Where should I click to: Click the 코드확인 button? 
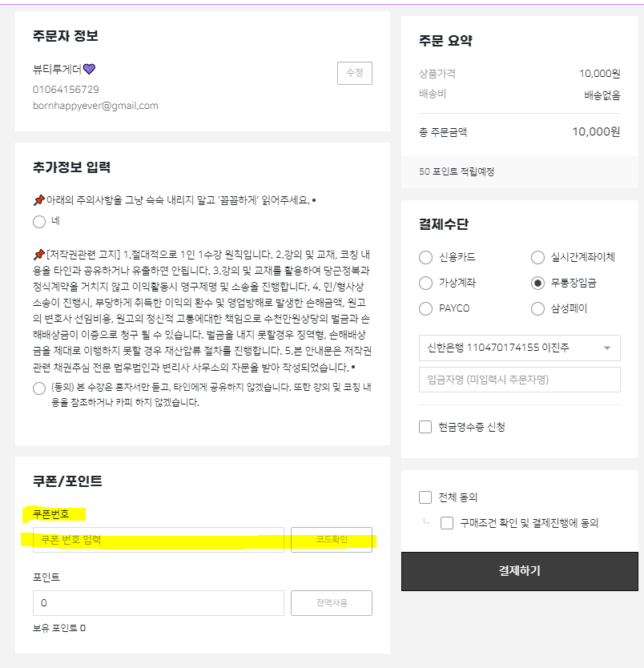coord(332,540)
